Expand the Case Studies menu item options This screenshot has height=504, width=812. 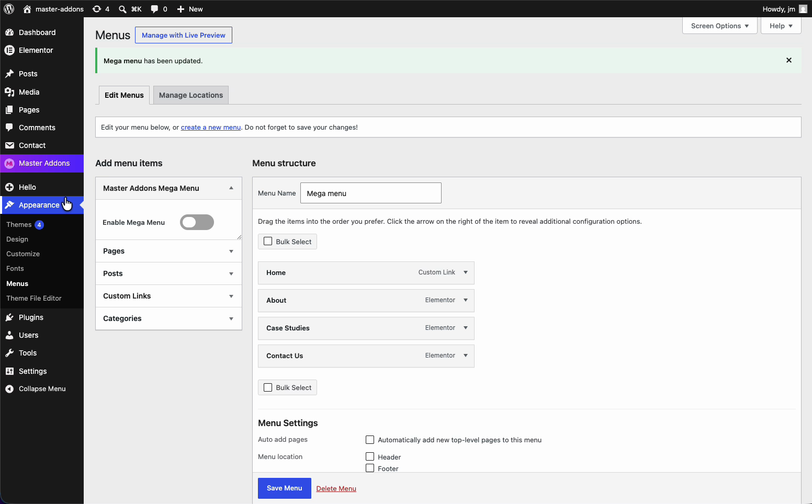(x=466, y=328)
